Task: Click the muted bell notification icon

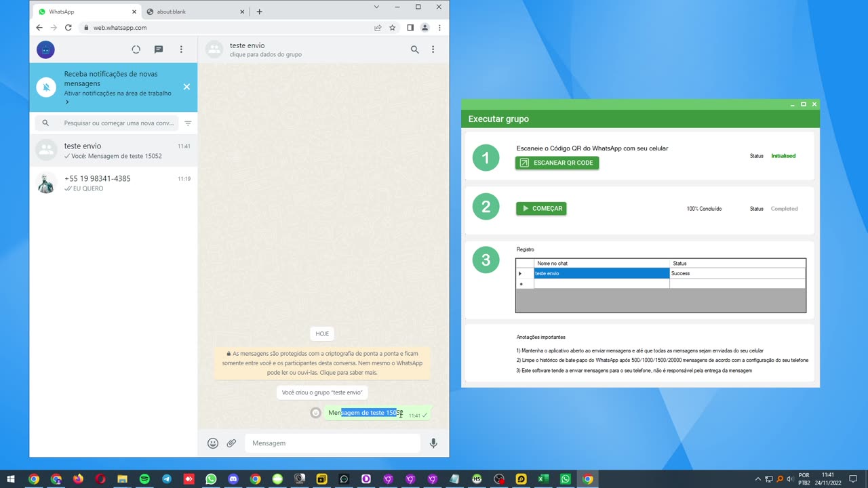Action: pos(46,87)
